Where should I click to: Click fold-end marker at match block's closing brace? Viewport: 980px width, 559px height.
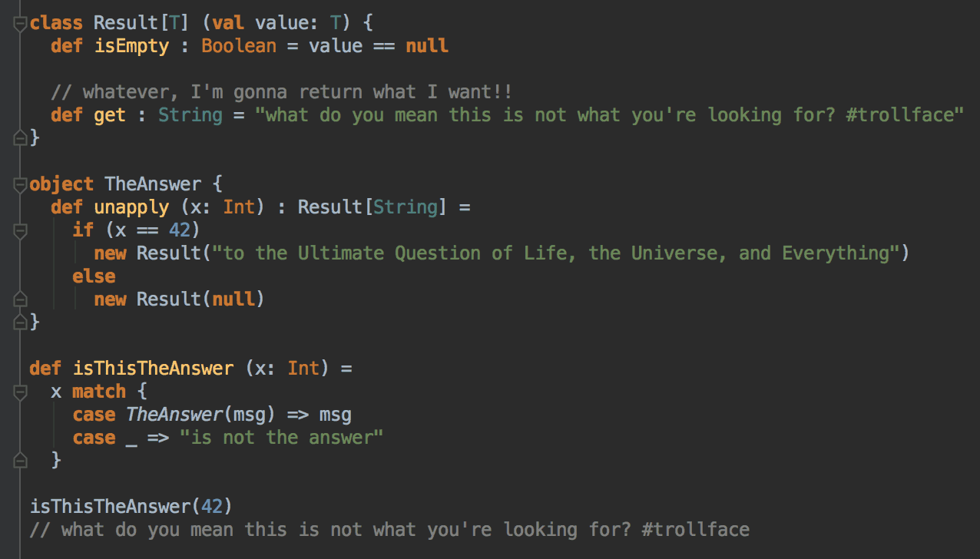click(21, 461)
